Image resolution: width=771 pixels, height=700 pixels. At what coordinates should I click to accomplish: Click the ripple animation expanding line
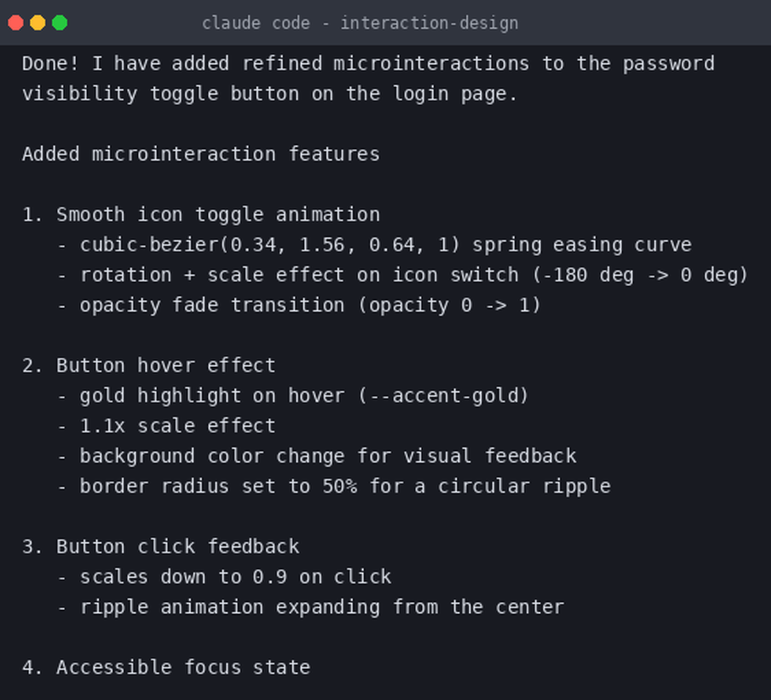pyautogui.click(x=310, y=607)
